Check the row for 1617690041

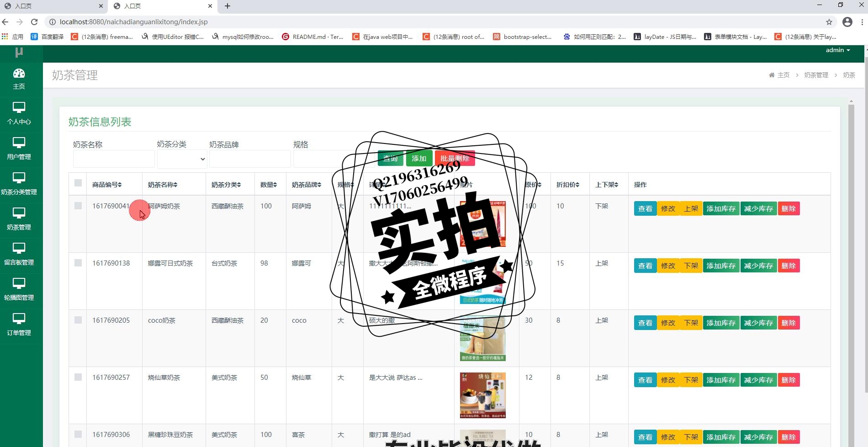point(78,206)
